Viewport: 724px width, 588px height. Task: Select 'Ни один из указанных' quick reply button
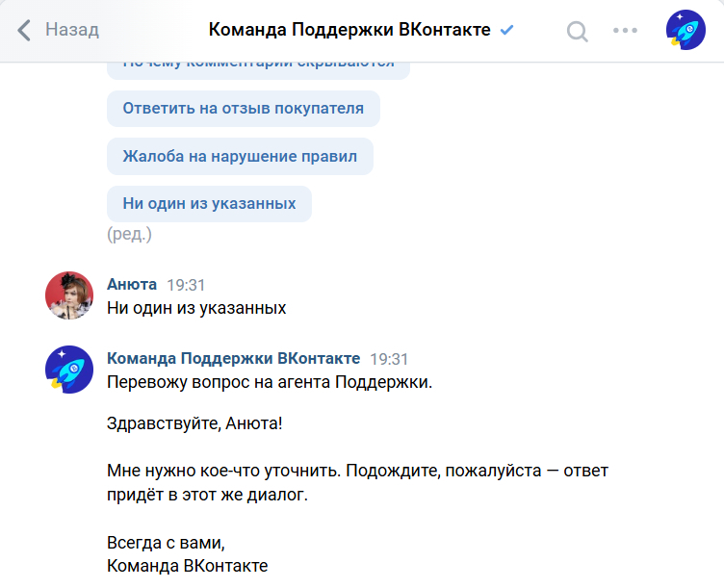click(209, 203)
